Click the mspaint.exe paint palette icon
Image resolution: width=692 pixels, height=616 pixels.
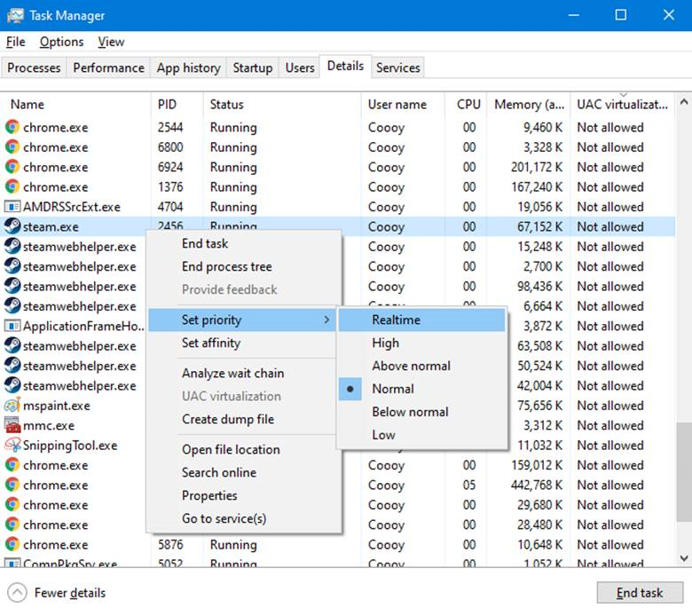(12, 406)
